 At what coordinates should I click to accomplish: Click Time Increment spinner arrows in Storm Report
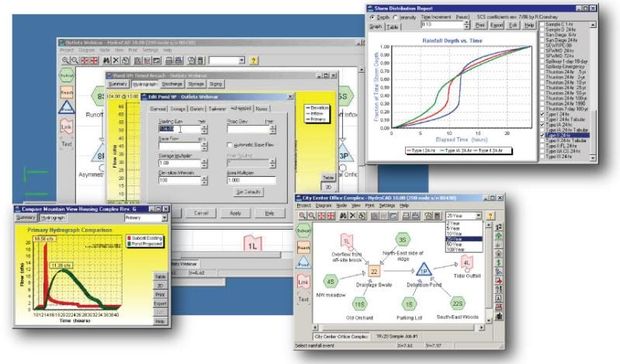467,25
